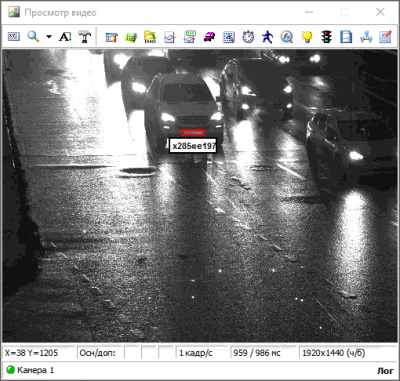Select the text font tool icon
Viewport: 400px width, 381px height.
(x=65, y=37)
